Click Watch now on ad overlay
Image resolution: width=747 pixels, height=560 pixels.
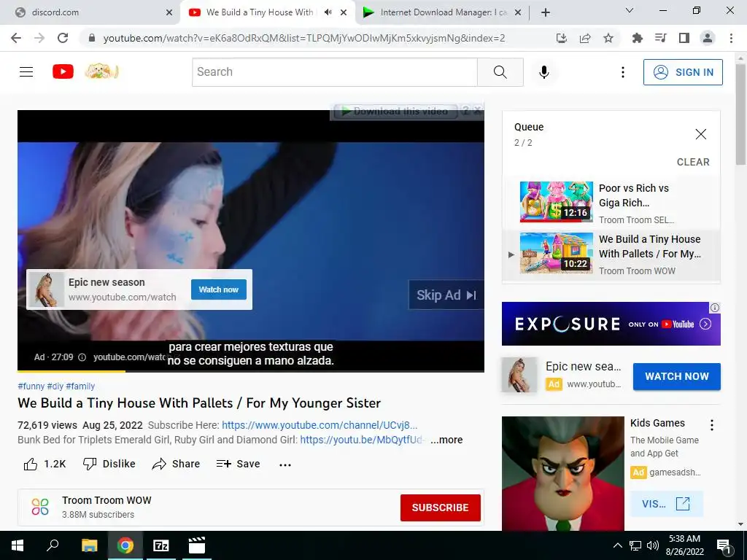tap(219, 289)
